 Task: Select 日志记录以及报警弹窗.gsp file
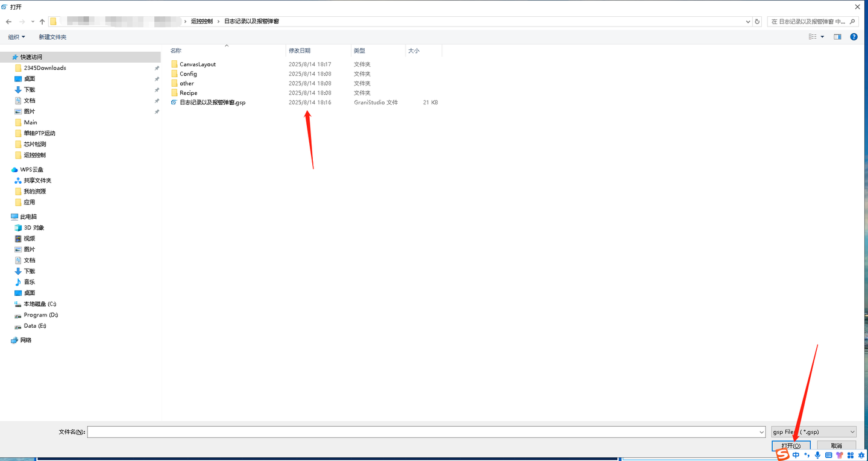click(x=212, y=102)
